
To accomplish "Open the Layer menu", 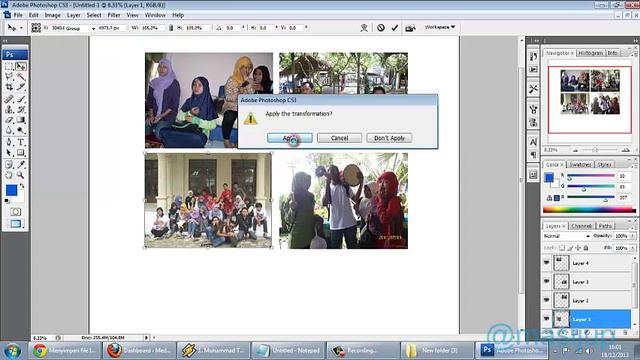I will pyautogui.click(x=73, y=15).
